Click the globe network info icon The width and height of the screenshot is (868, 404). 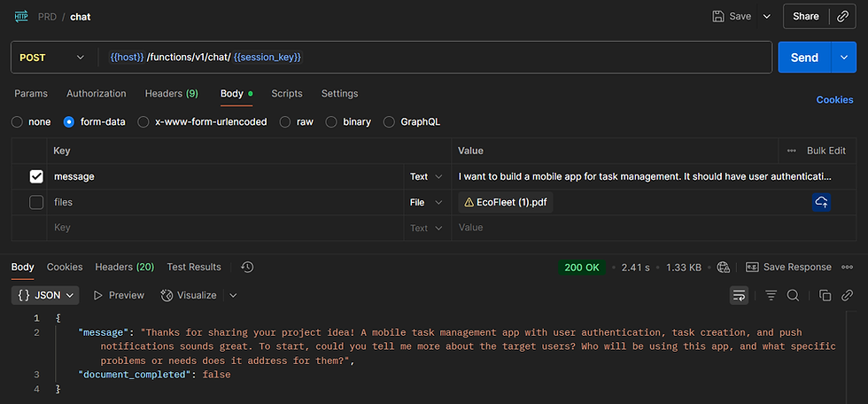[723, 268]
